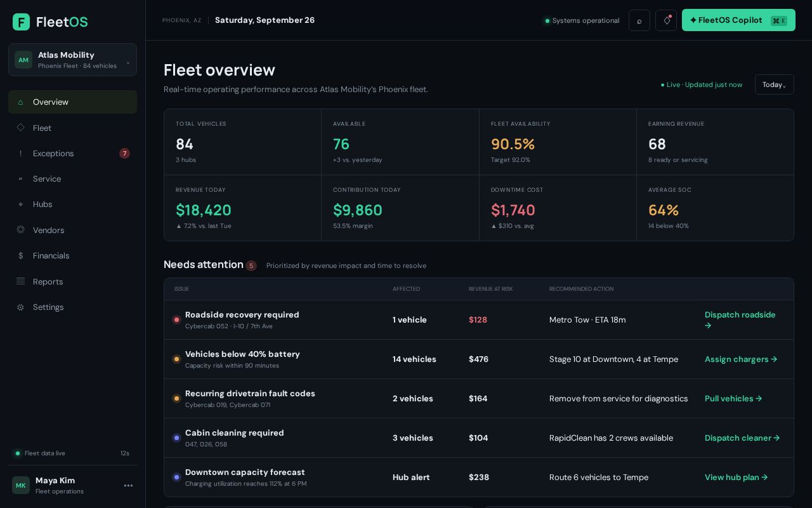This screenshot has width=812, height=508.
Task: Navigate to Hubs in sidebar
Action: point(72,204)
